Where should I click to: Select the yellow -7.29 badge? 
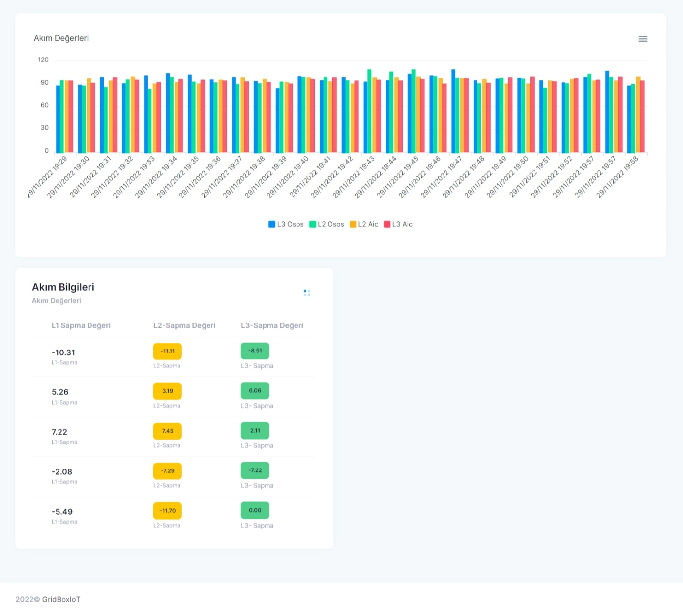point(168,471)
